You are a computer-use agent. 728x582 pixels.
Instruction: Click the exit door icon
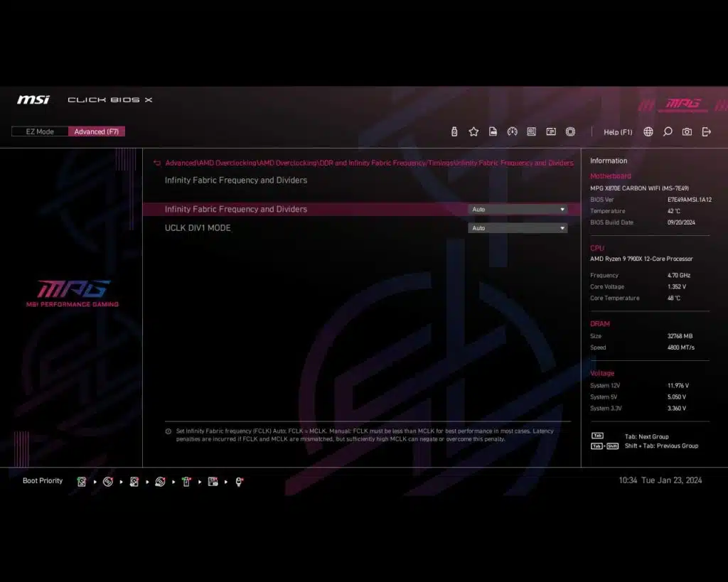click(706, 131)
